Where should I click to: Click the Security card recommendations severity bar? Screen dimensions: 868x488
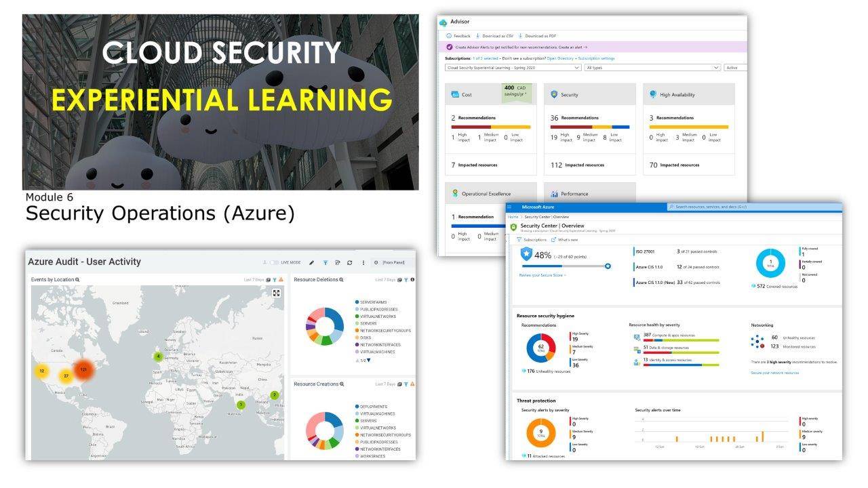click(x=590, y=127)
